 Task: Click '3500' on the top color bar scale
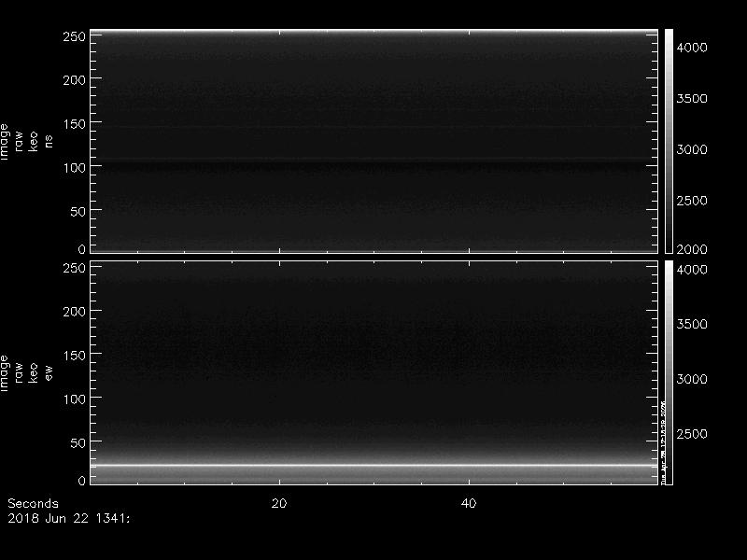pyautogui.click(x=692, y=98)
